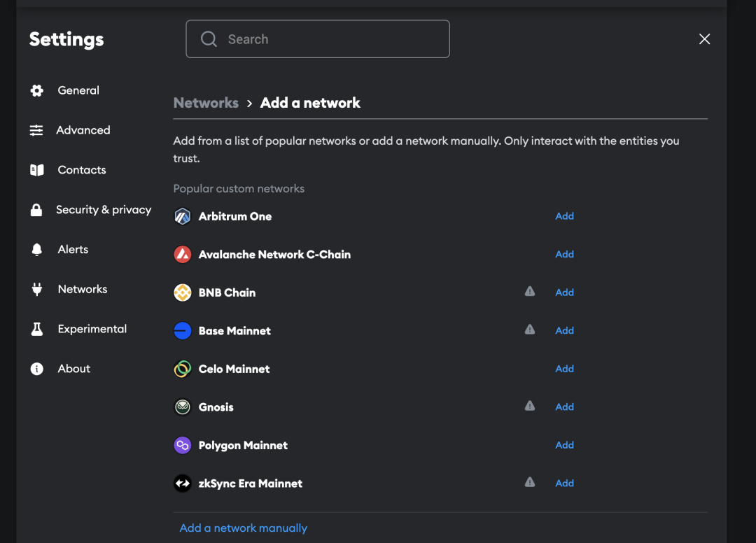Add the Arbitrum One network

pyautogui.click(x=564, y=216)
